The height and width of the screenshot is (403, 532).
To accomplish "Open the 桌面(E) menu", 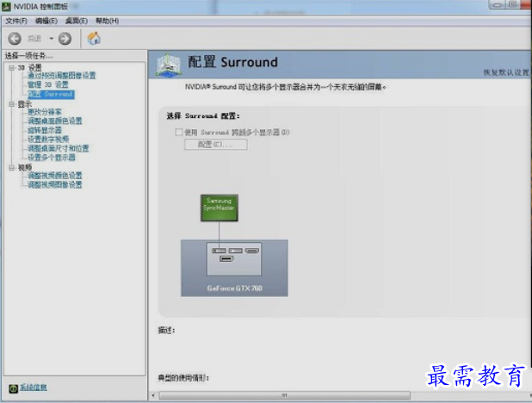I will pyautogui.click(x=77, y=21).
